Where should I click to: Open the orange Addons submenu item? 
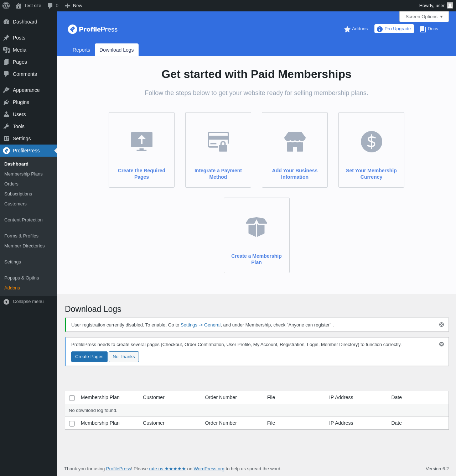pyautogui.click(x=12, y=288)
